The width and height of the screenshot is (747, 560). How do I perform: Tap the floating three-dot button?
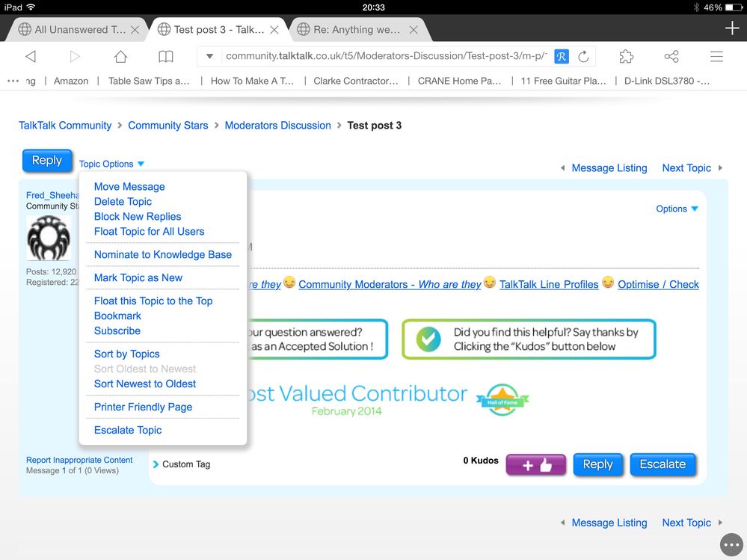[x=731, y=545]
